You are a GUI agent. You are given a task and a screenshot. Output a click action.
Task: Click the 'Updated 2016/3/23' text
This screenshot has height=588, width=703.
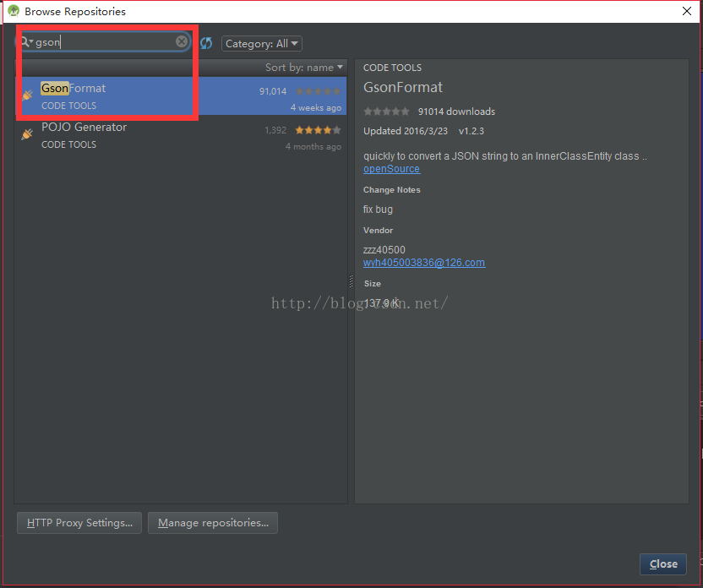[x=406, y=131]
